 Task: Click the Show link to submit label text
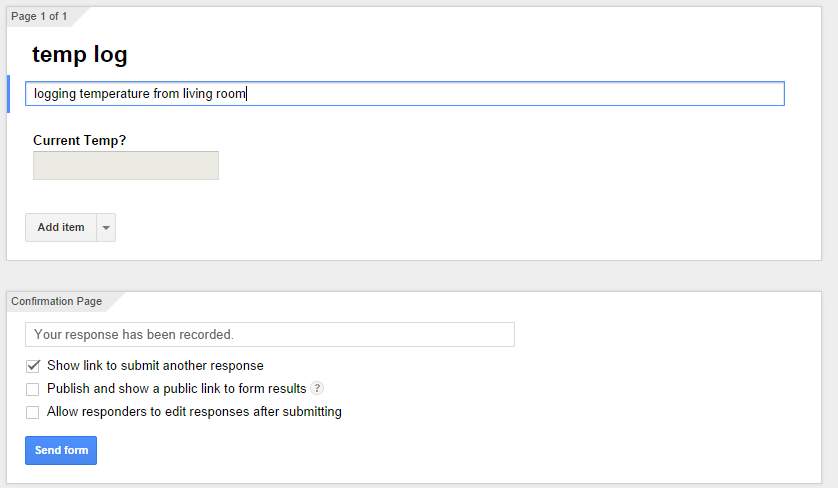click(x=155, y=366)
